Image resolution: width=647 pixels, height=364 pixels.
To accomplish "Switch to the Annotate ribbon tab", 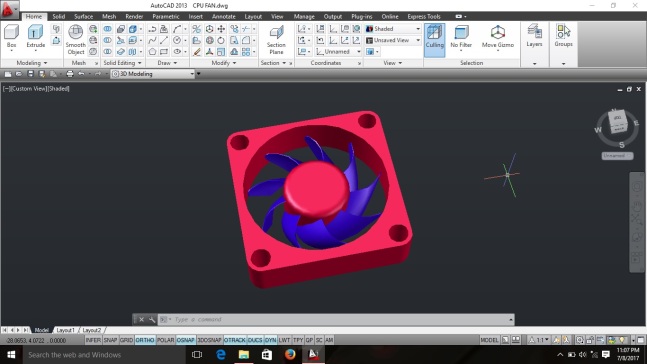I will coord(224,17).
